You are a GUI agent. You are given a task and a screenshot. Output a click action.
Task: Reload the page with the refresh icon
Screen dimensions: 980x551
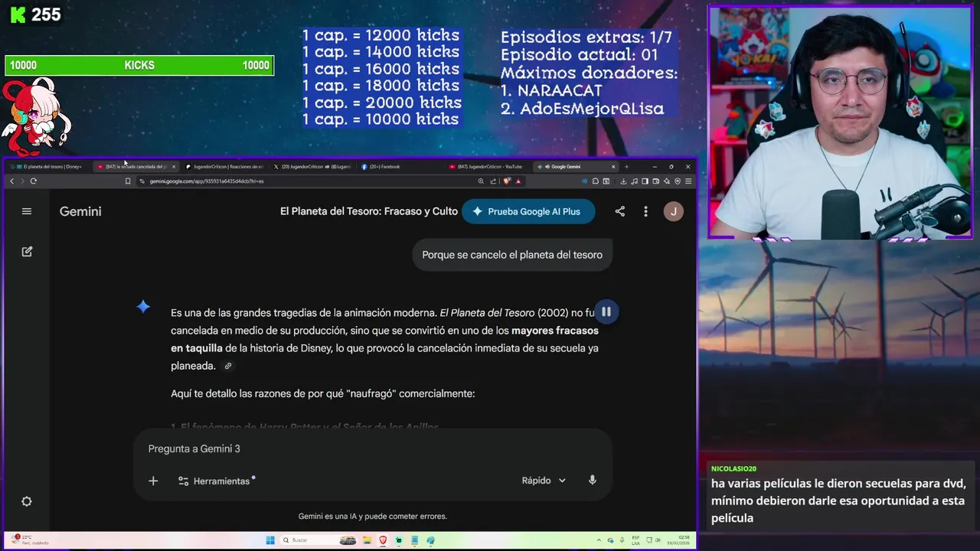click(34, 181)
